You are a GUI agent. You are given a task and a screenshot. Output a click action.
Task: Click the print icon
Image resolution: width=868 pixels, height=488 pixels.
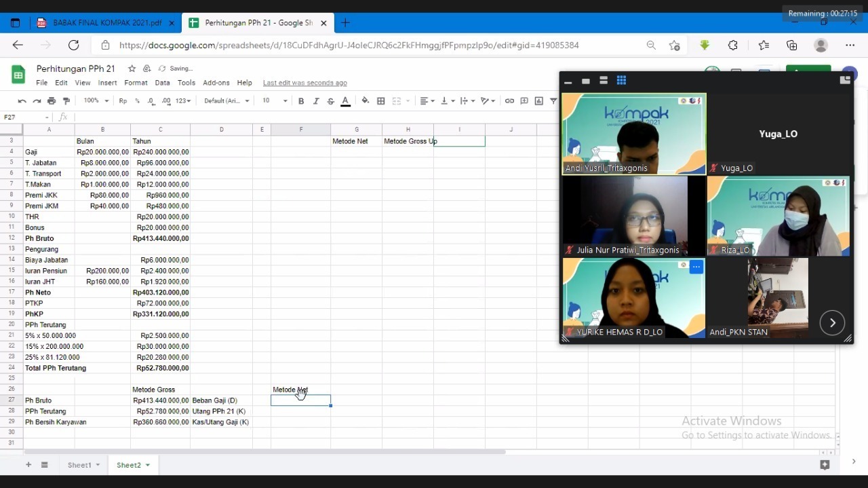52,101
